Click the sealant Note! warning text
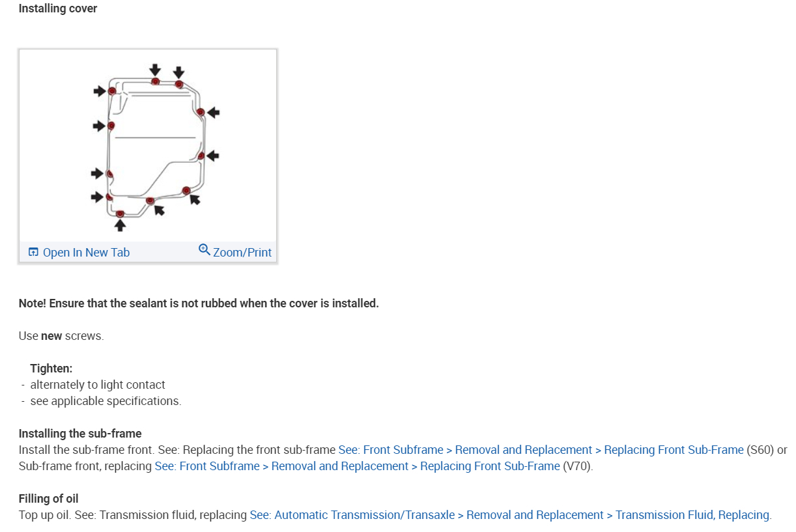796x532 pixels. [199, 303]
